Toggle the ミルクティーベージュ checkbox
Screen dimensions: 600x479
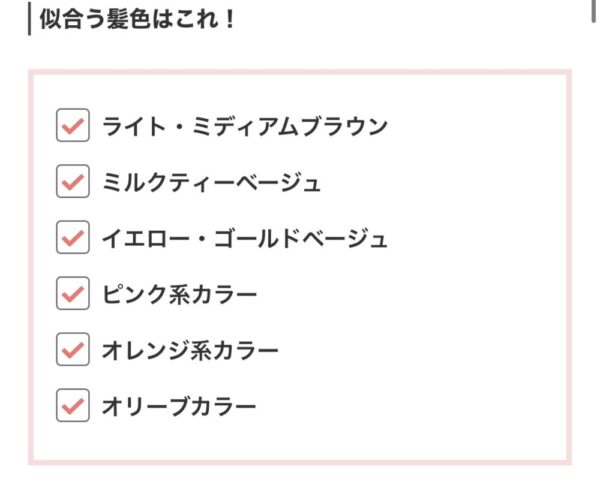pos(73,181)
